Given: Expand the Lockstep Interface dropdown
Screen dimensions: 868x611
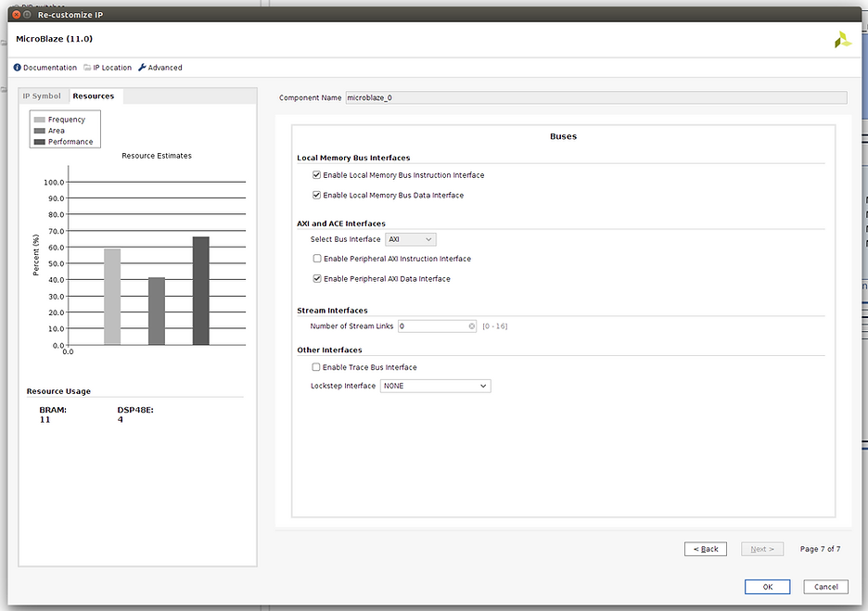Looking at the screenshot, I should (435, 386).
